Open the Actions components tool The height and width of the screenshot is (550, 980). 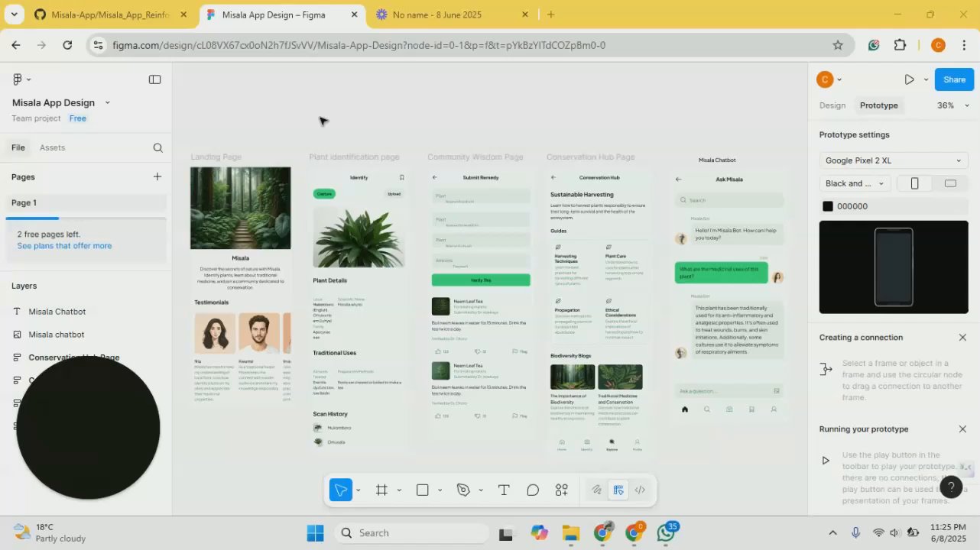pyautogui.click(x=562, y=490)
